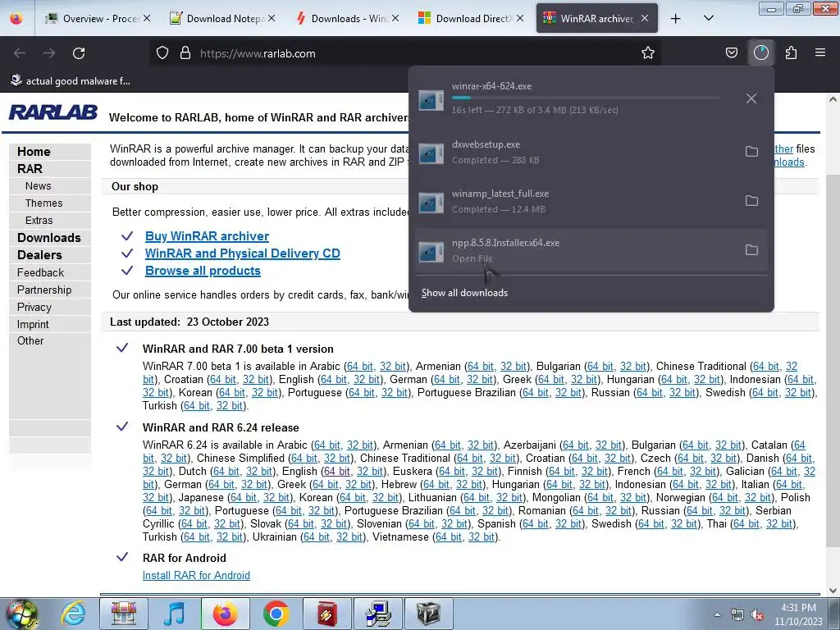
Task: Click WinRAR 7.00 beta Arabic 64 bit link
Action: tap(360, 367)
